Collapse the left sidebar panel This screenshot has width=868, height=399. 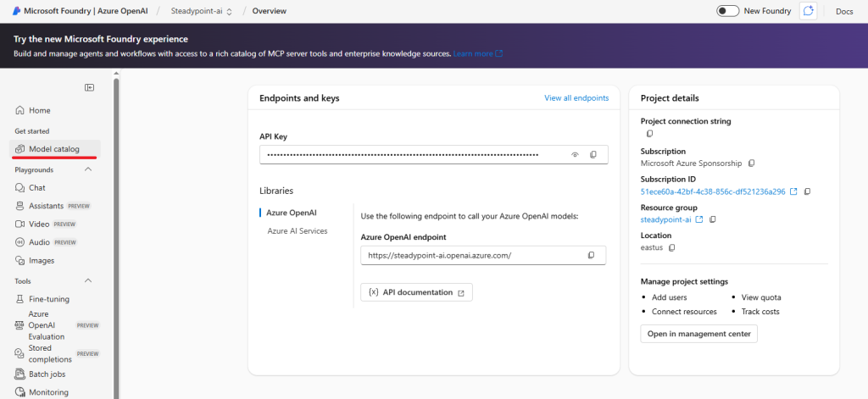(x=89, y=87)
